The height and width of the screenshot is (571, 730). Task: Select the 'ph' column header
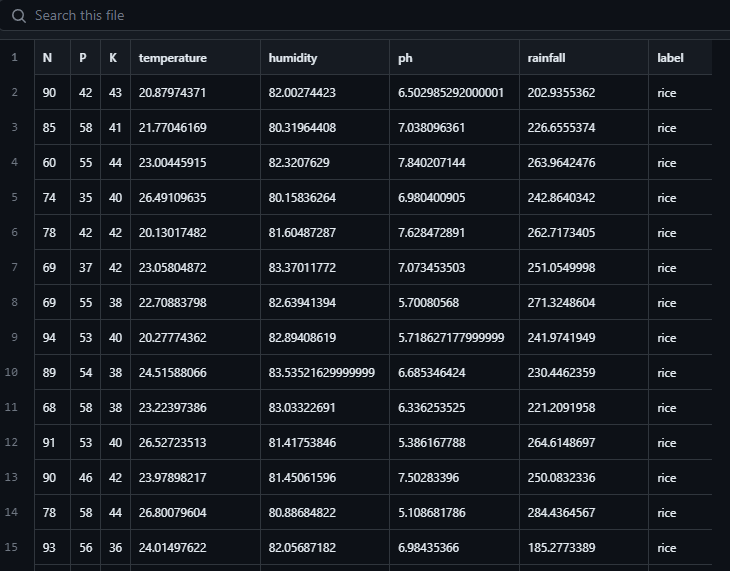click(454, 57)
